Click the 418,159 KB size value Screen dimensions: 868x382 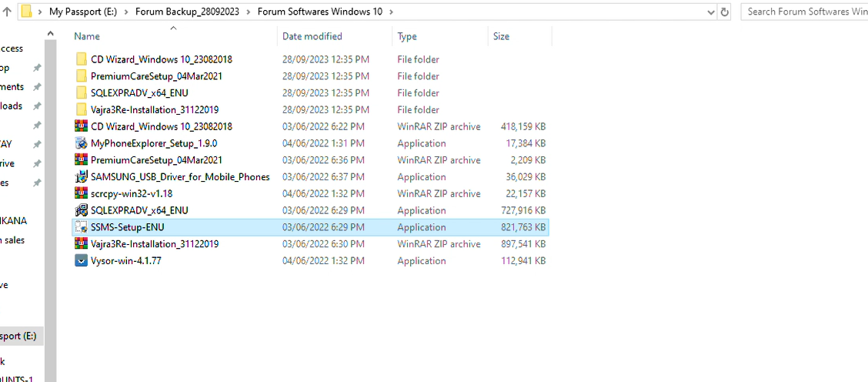click(523, 126)
